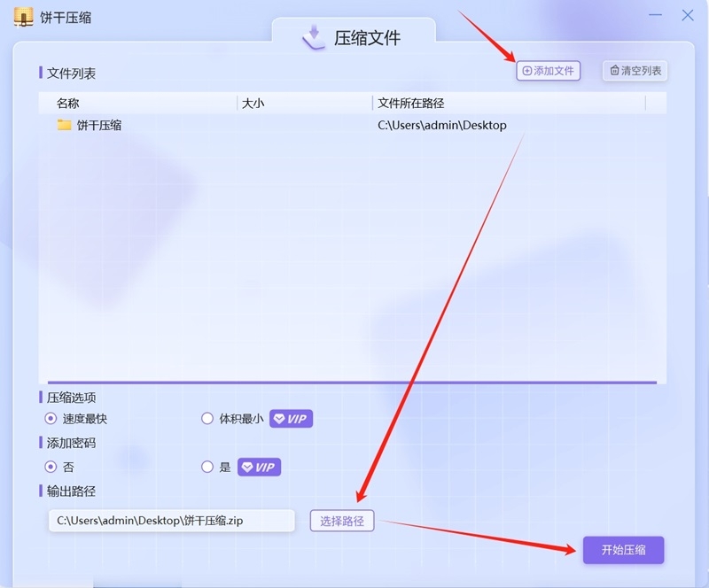This screenshot has width=709, height=588.
Task: Select the 速度最快 compression option
Action: (x=51, y=419)
